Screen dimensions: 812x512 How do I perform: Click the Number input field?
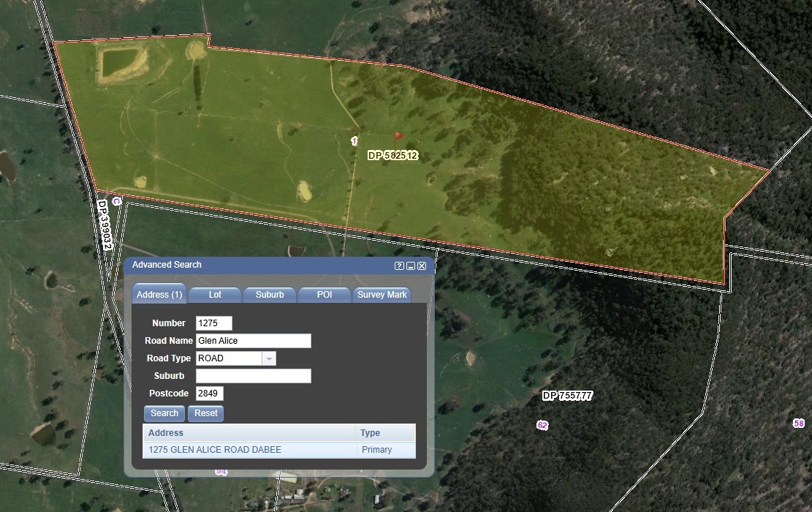point(213,323)
